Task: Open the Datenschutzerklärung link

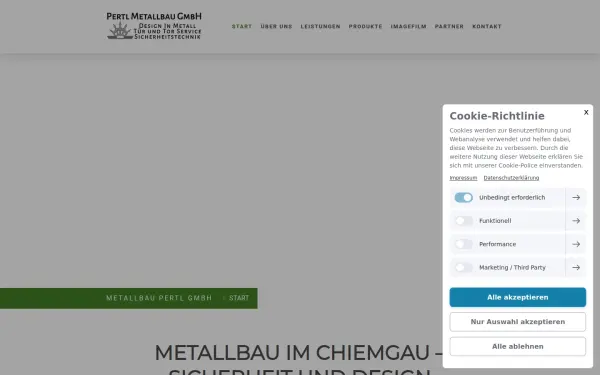Action: click(x=511, y=178)
